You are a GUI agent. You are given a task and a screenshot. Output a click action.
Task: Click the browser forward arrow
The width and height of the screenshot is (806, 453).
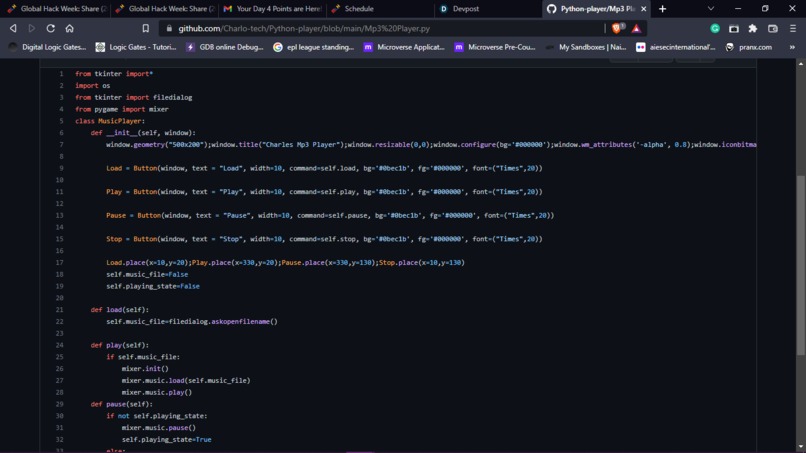coord(32,28)
